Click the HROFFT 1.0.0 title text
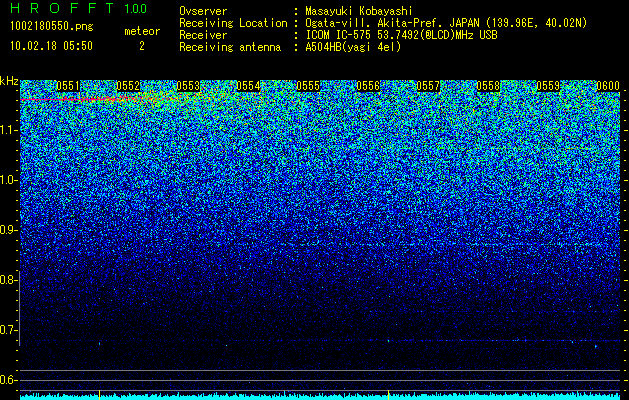Image resolution: width=629 pixels, height=400 pixels. pyautogui.click(x=79, y=8)
